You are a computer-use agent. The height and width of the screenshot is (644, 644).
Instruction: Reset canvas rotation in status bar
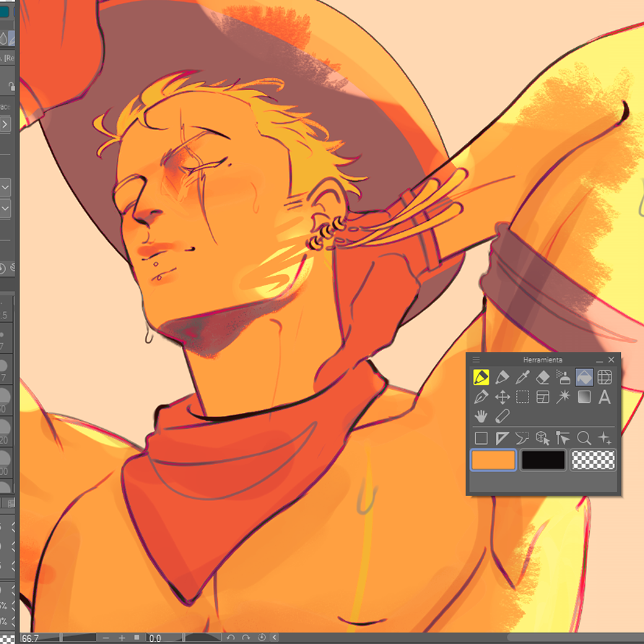click(261, 638)
